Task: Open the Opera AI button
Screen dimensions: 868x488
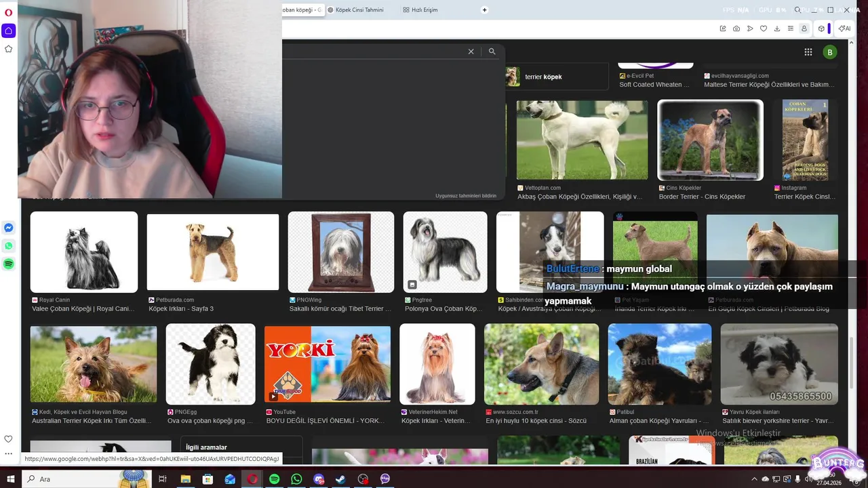Action: click(x=844, y=28)
